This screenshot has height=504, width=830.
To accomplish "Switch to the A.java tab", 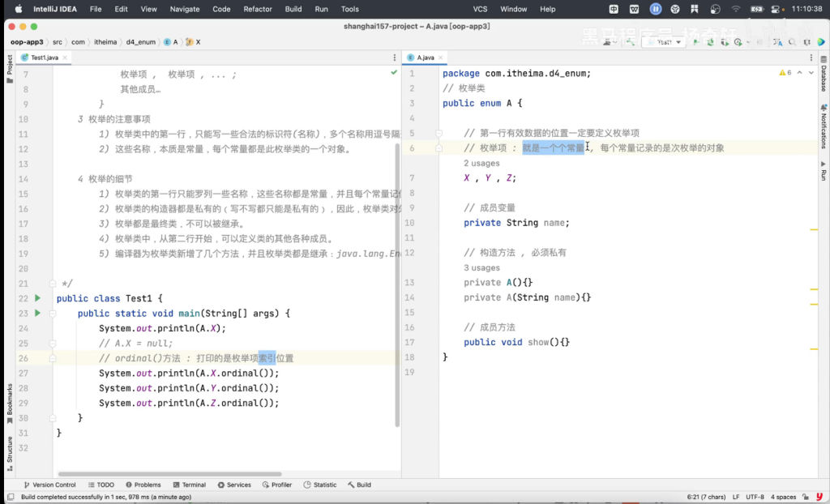I will point(426,58).
